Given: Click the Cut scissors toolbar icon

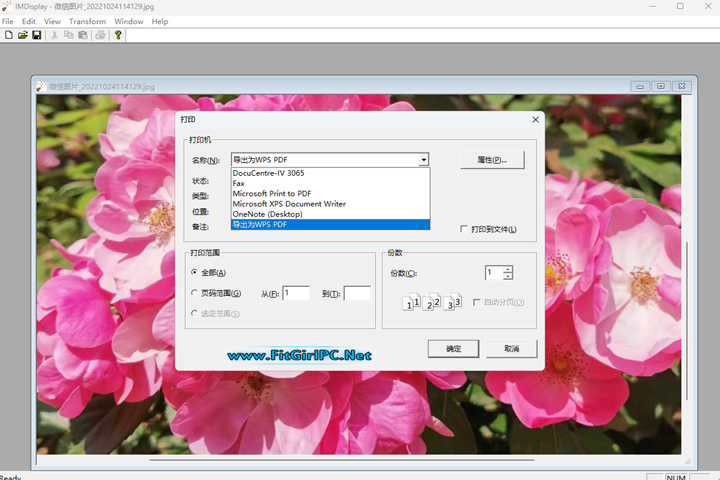Looking at the screenshot, I should tap(55, 35).
